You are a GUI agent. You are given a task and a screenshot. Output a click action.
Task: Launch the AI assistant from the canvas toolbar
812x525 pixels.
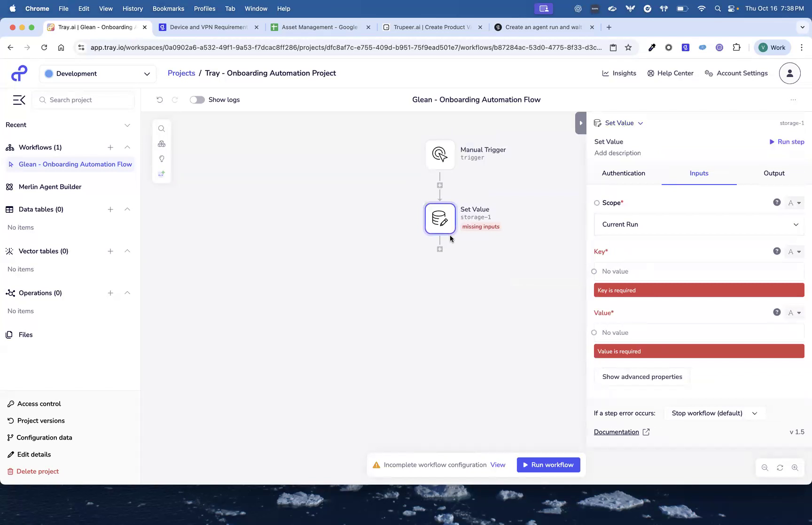tap(162, 173)
